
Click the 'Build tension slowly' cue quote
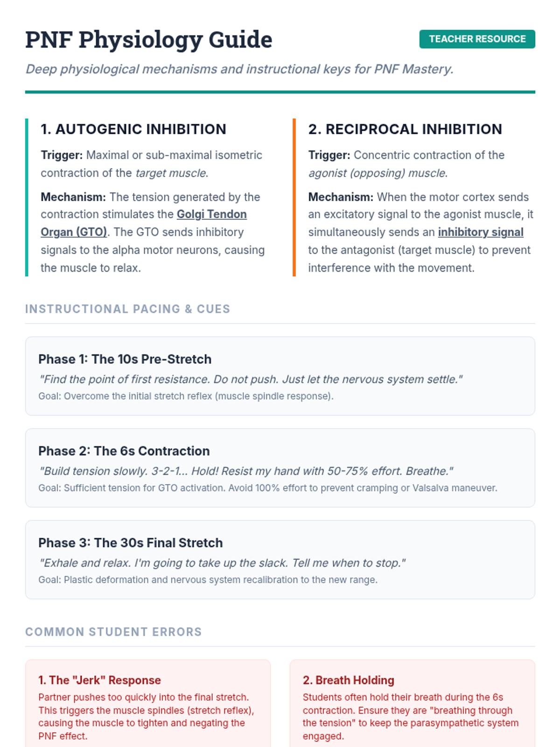coord(245,471)
